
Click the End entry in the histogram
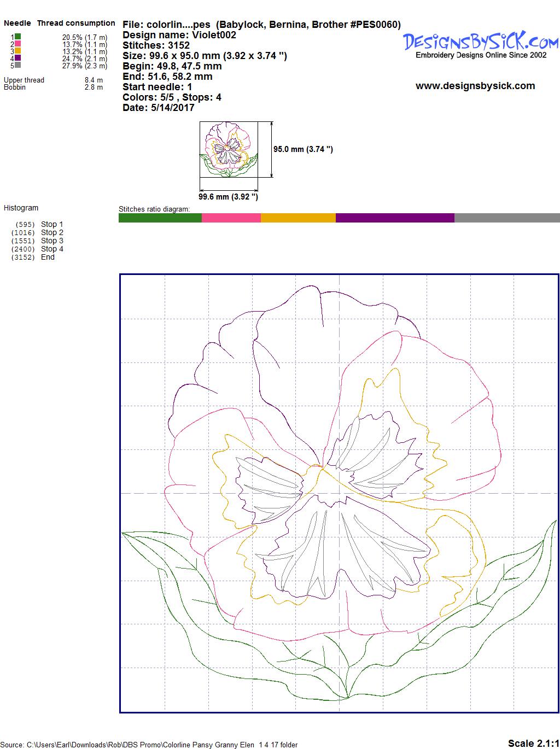point(48,257)
